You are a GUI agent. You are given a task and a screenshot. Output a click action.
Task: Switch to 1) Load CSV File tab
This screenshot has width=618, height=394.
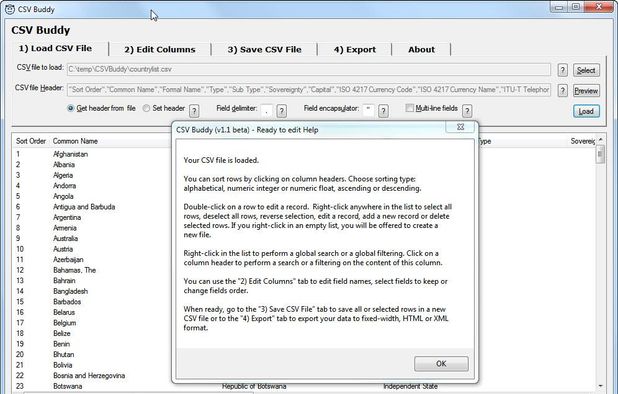click(x=56, y=48)
